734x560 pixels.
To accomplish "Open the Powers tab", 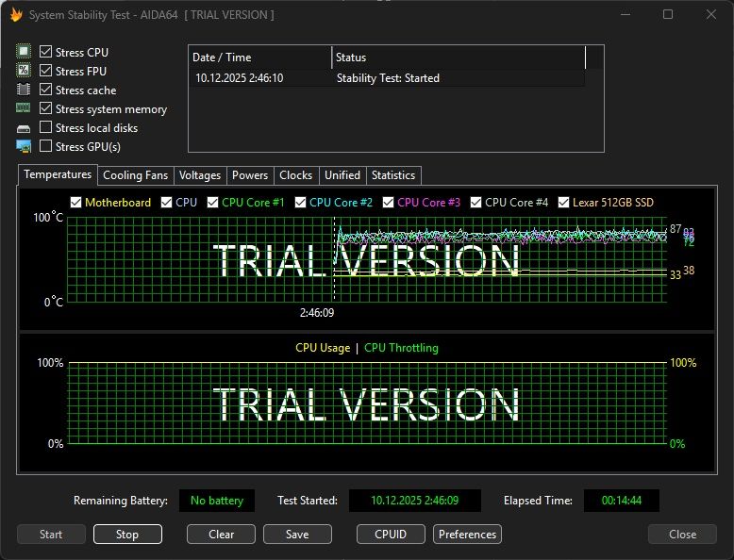I will [250, 175].
